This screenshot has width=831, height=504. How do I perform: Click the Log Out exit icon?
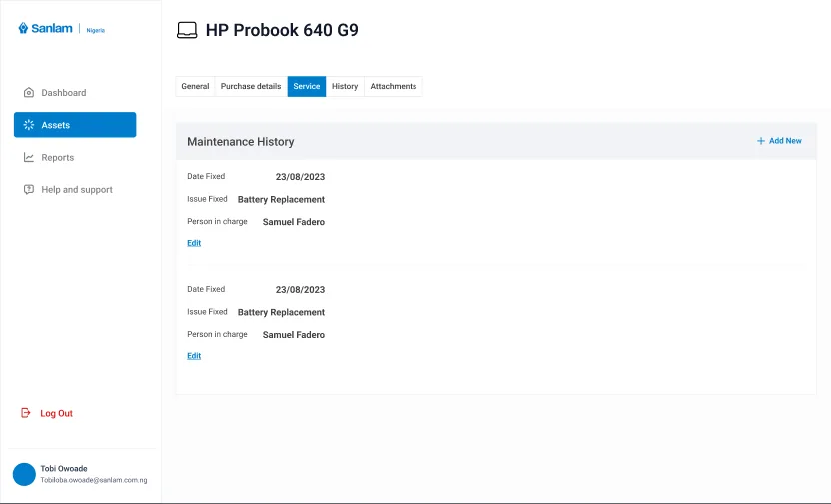(x=25, y=413)
